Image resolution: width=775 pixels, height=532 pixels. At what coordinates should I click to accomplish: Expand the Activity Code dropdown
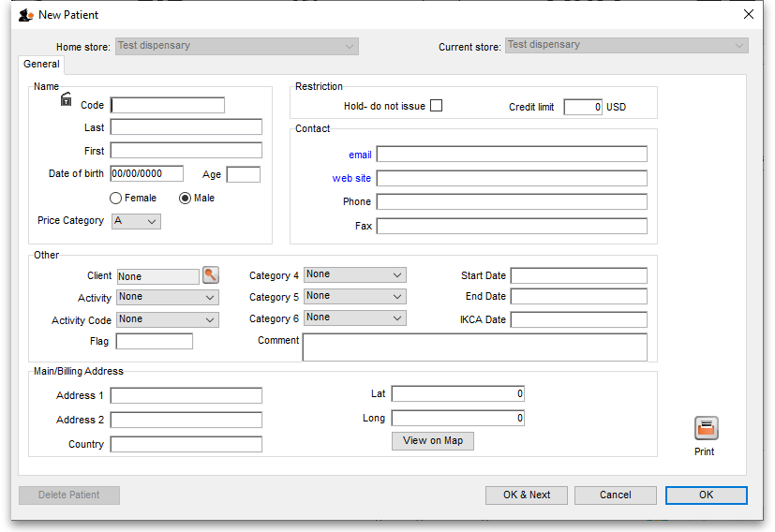pyautogui.click(x=168, y=319)
